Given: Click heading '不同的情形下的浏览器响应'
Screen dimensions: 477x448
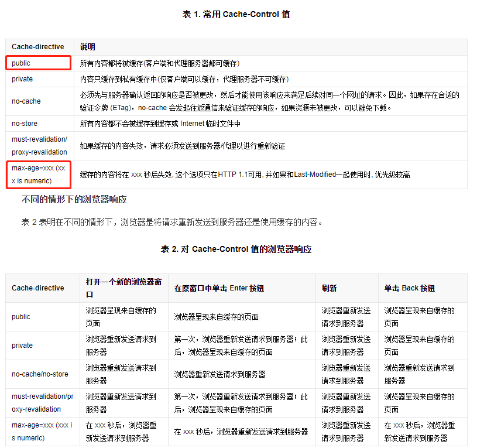Looking at the screenshot, I should [74, 200].
